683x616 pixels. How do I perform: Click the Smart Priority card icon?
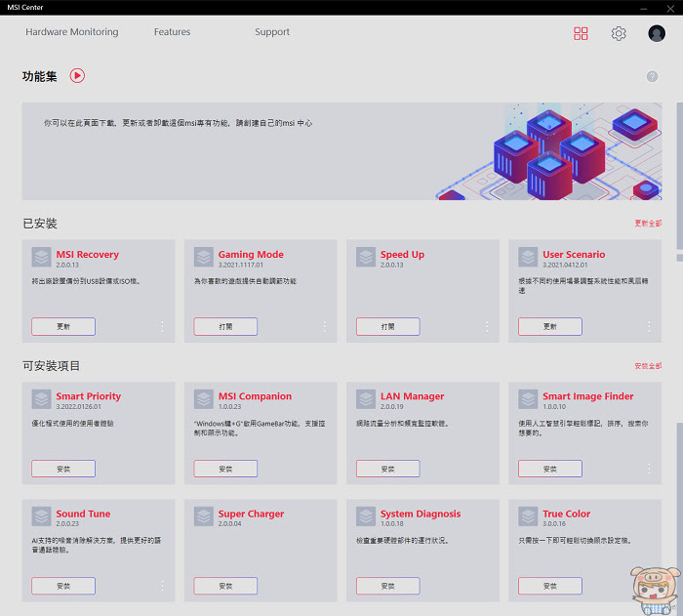click(x=41, y=399)
